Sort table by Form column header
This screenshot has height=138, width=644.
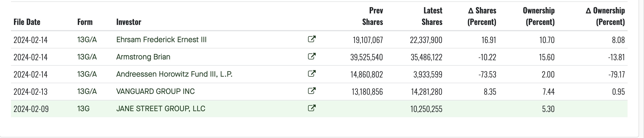85,22
